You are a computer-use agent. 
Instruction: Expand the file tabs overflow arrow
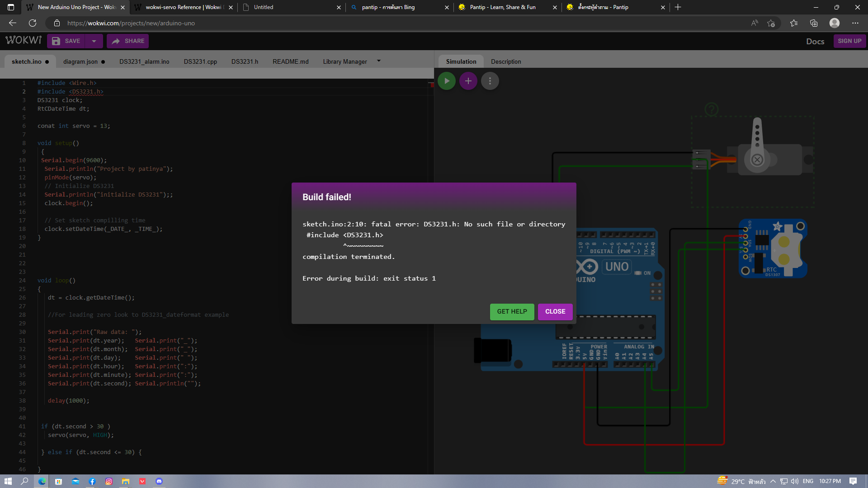(x=379, y=61)
